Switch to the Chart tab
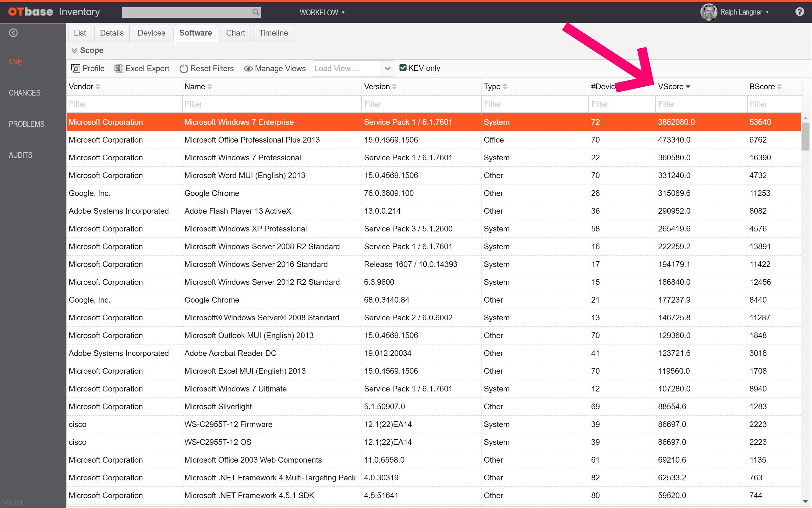 pos(236,33)
